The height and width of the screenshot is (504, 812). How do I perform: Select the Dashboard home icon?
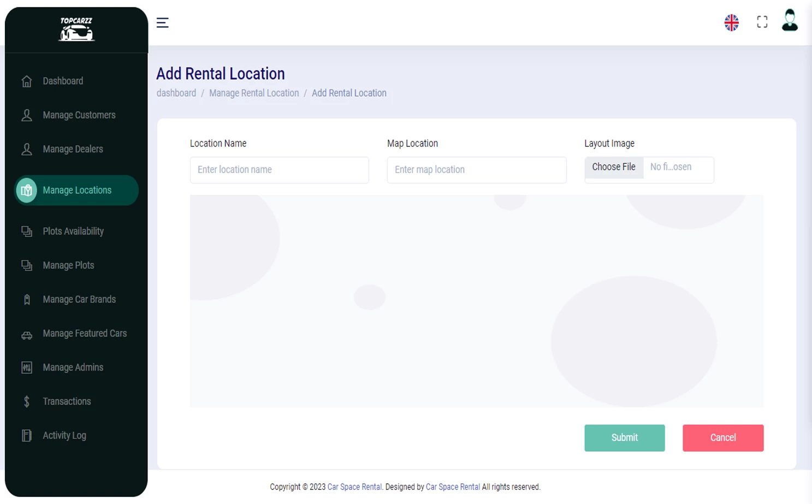pos(27,81)
